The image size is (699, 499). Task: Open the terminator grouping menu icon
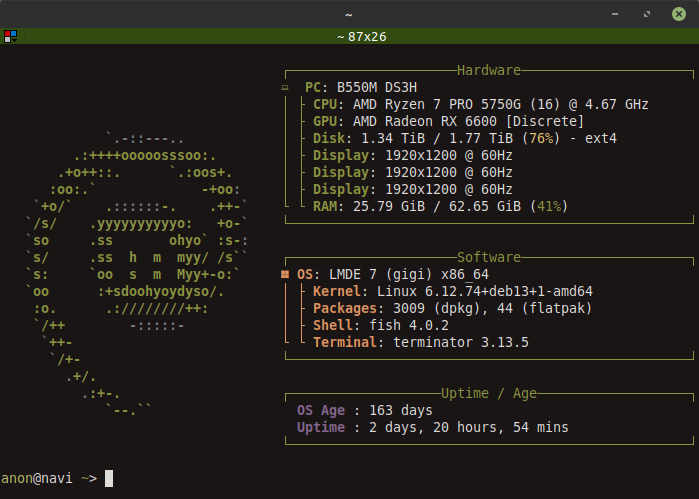10,36
